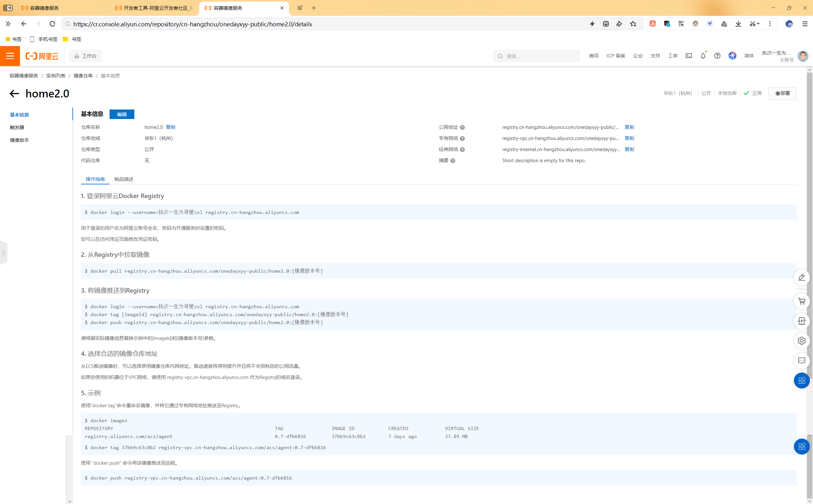The width and height of the screenshot is (813, 504).
Task: Open a new browser tab with plus
Action: pos(313,8)
